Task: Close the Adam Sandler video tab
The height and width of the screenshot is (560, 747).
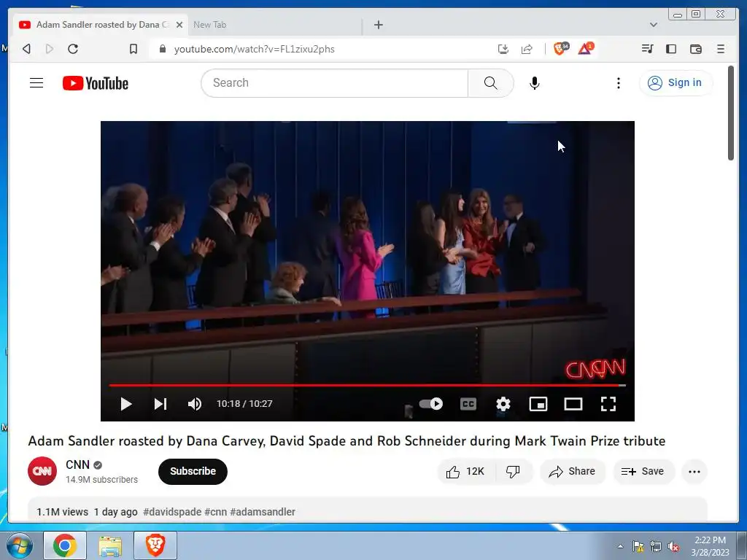Action: point(179,25)
